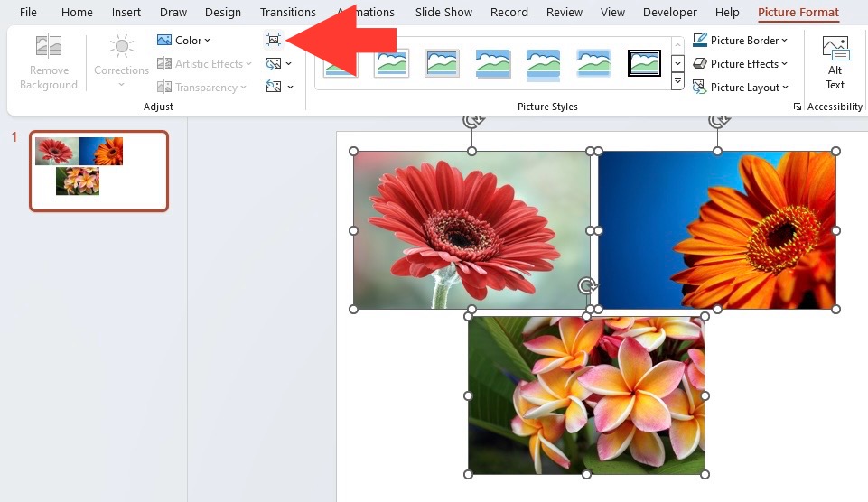Switch to the Transitions tab

click(288, 12)
